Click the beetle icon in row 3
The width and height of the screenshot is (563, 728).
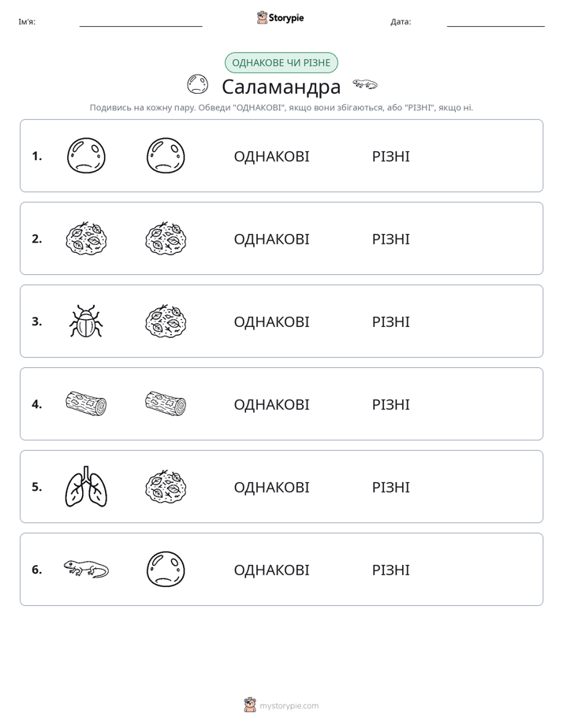click(x=86, y=321)
